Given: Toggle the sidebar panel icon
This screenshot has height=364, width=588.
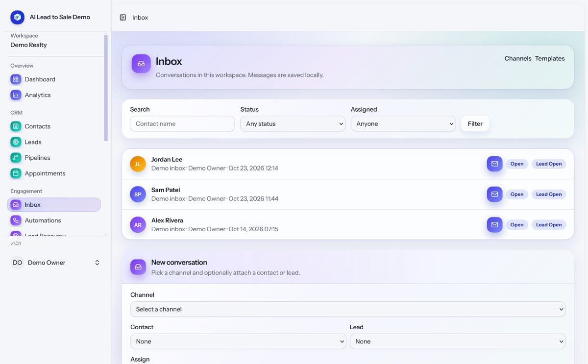Looking at the screenshot, I should tap(123, 18).
